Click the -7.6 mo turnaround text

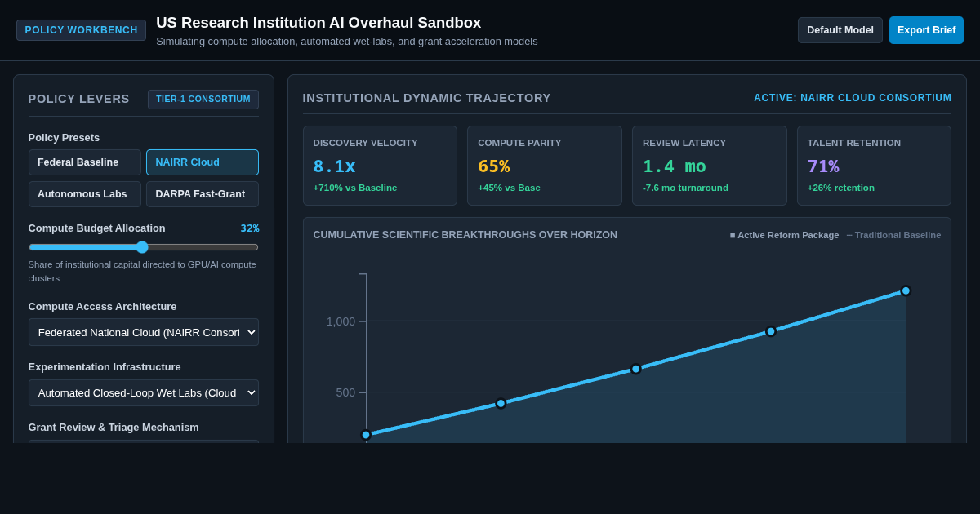coord(685,188)
